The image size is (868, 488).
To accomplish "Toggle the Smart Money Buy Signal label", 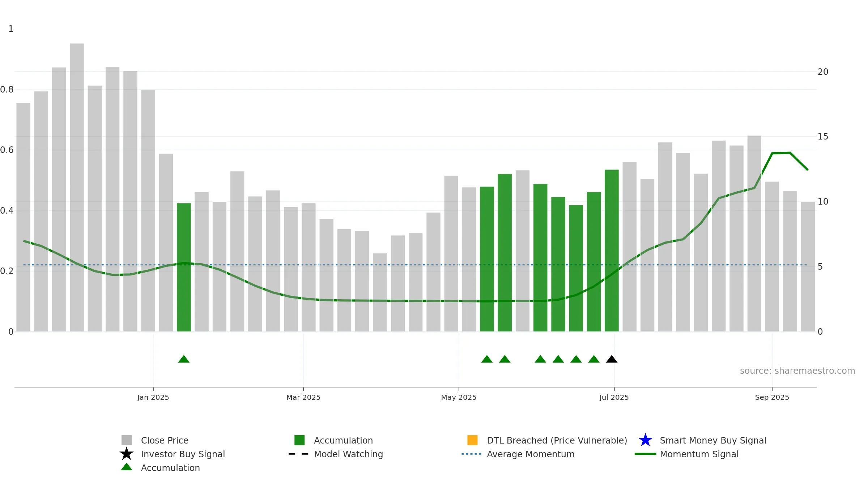I will [713, 440].
